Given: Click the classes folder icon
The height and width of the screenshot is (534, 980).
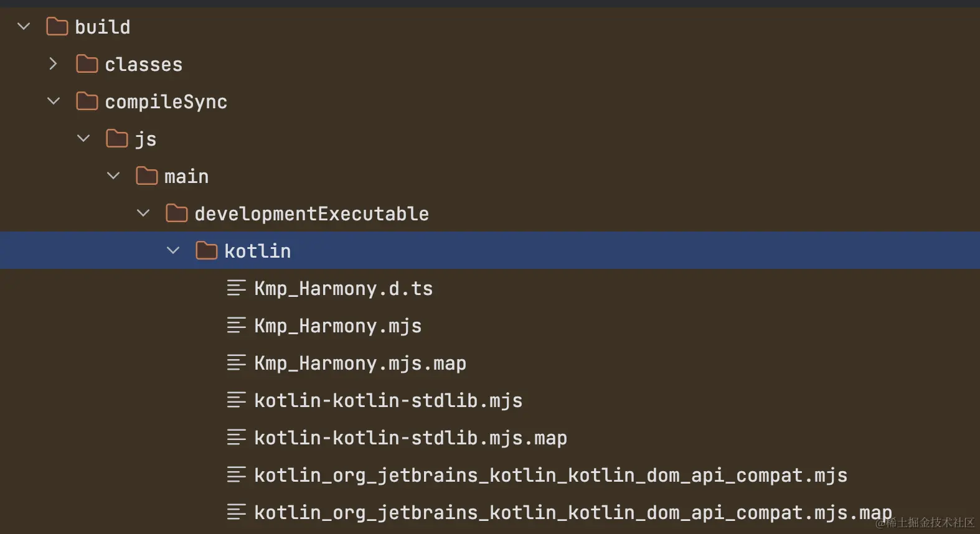Looking at the screenshot, I should (x=87, y=64).
